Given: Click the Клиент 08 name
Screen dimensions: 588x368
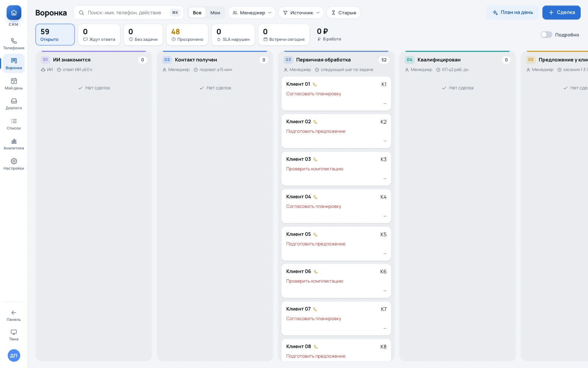Looking at the screenshot, I should (x=298, y=347).
